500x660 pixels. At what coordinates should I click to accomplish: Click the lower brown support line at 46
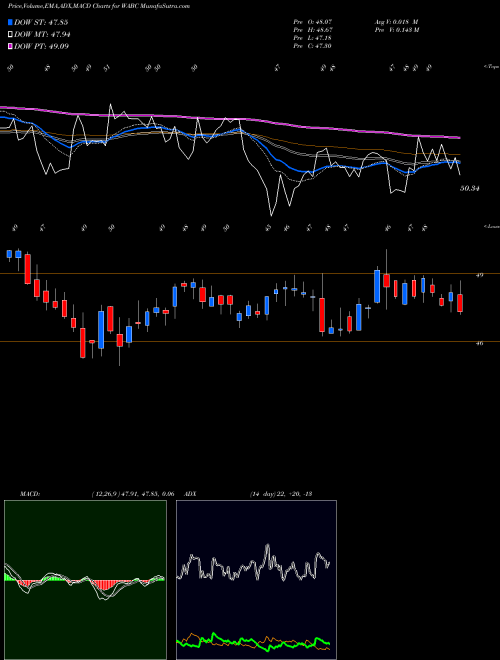coord(250,341)
